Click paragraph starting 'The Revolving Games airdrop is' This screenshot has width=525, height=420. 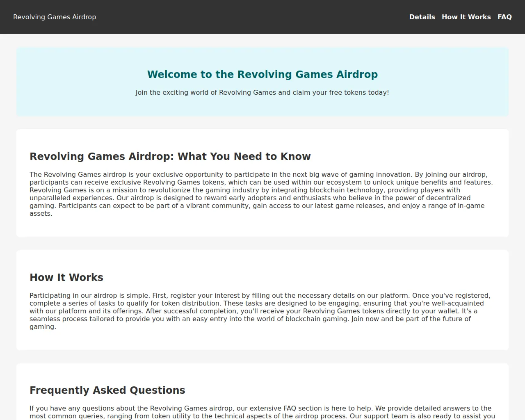pyautogui.click(x=262, y=194)
